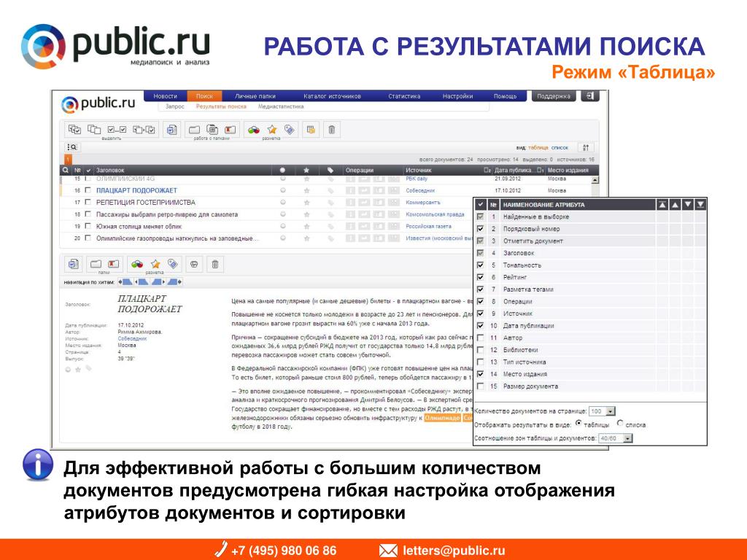Screen dimensions: 747x560
Task: Check the 'Тип источника' attribute checkbox
Action: [x=480, y=362]
